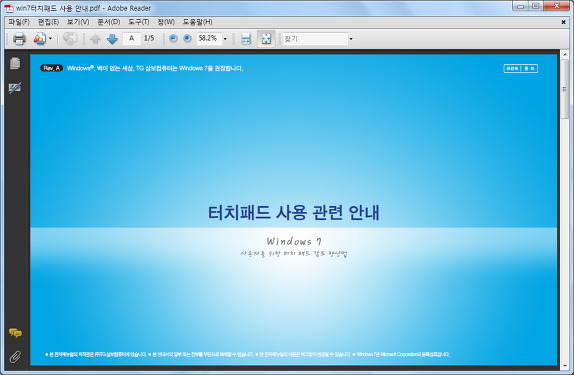The height and width of the screenshot is (375, 574).
Task: Minimize the Adobe Reader window
Action: pos(520,6)
